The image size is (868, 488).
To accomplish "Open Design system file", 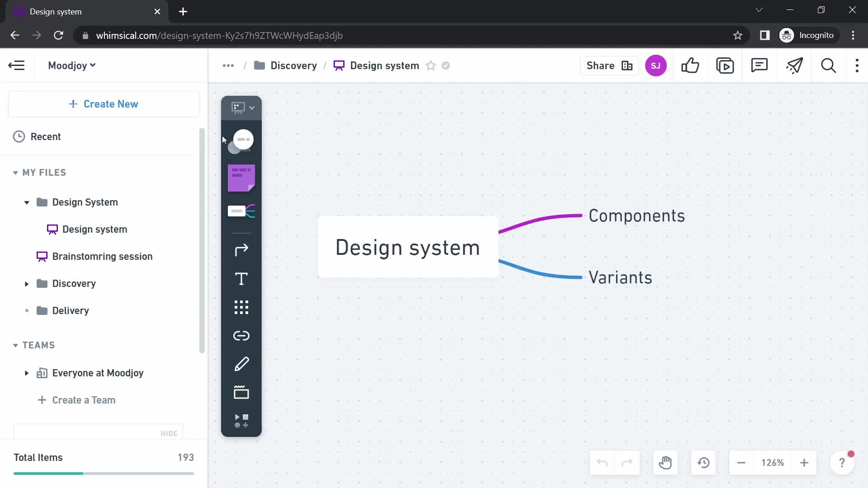I will point(95,229).
